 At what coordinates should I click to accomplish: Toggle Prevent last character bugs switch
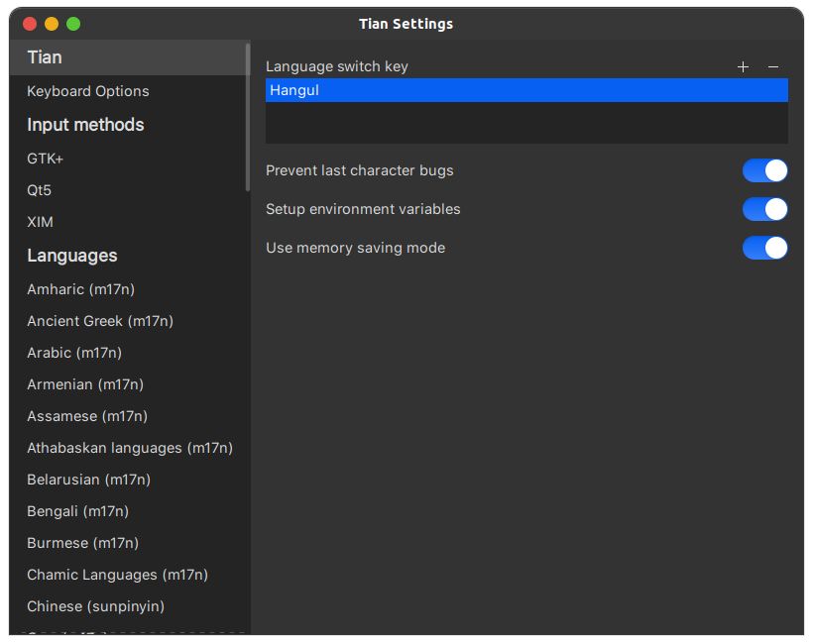(x=764, y=170)
